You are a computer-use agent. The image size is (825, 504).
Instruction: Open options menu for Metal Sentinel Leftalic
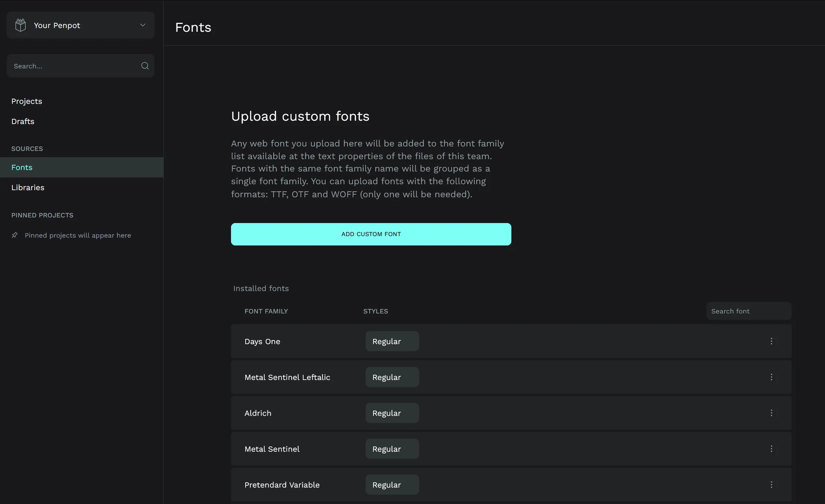coord(772,377)
